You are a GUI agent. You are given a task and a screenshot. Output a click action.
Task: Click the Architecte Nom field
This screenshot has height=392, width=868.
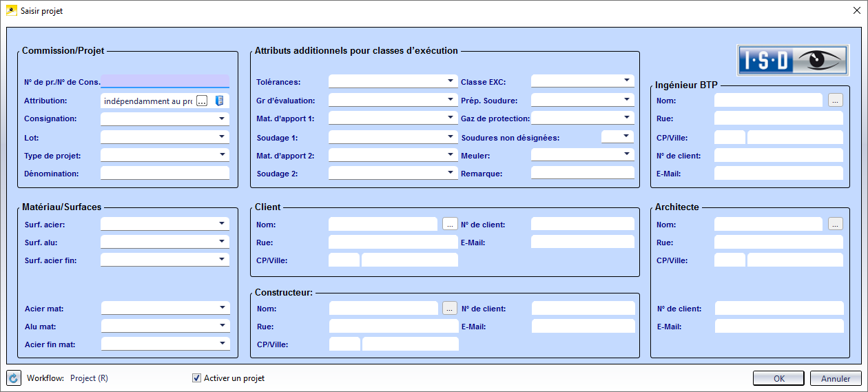click(768, 224)
